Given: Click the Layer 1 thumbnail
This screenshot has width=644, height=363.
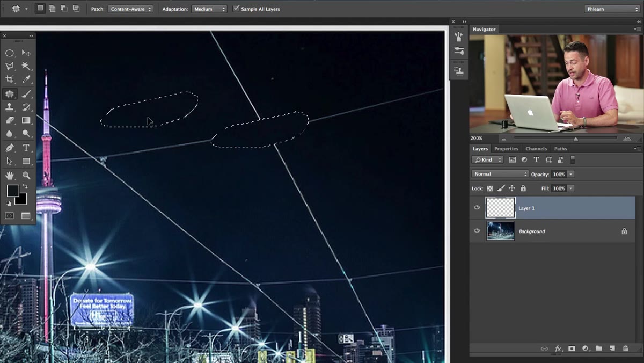Looking at the screenshot, I should [x=501, y=208].
